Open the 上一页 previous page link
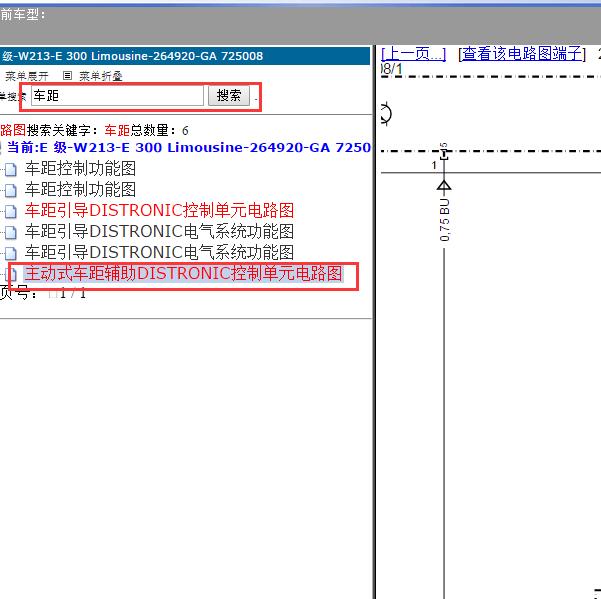Viewport: 601px width, 599px height. click(x=414, y=54)
